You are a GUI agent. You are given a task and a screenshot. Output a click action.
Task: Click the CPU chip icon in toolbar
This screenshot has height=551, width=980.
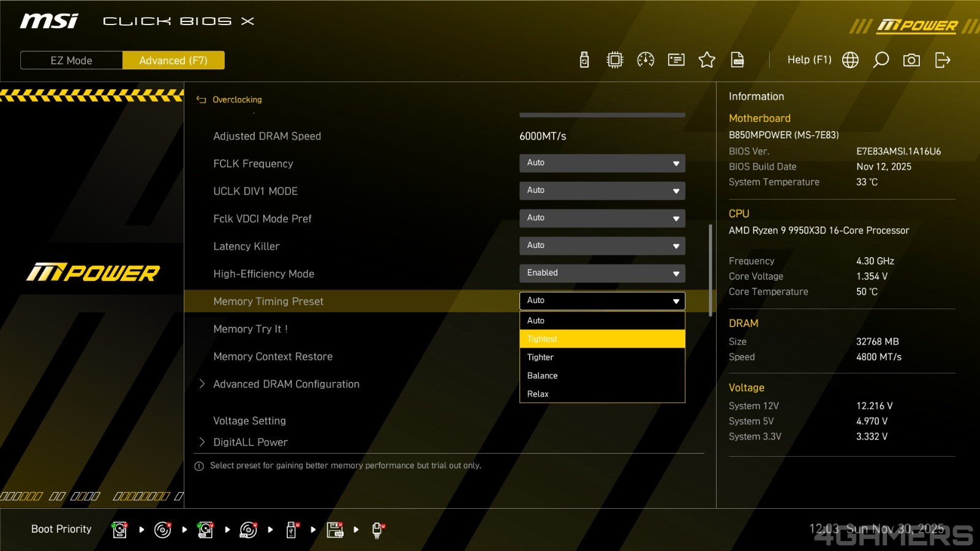coord(615,60)
